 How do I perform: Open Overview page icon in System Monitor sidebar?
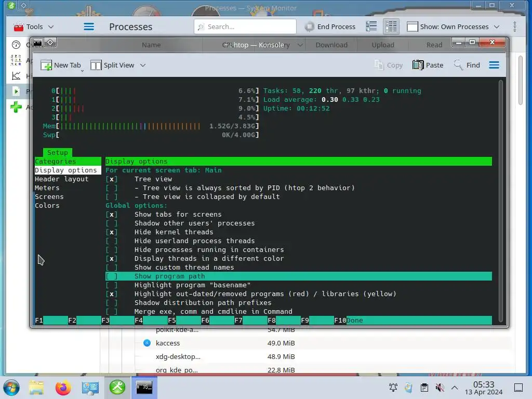tap(16, 45)
